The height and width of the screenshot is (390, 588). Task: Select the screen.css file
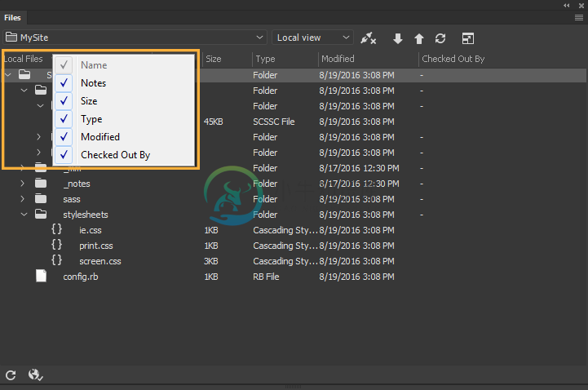(99, 261)
